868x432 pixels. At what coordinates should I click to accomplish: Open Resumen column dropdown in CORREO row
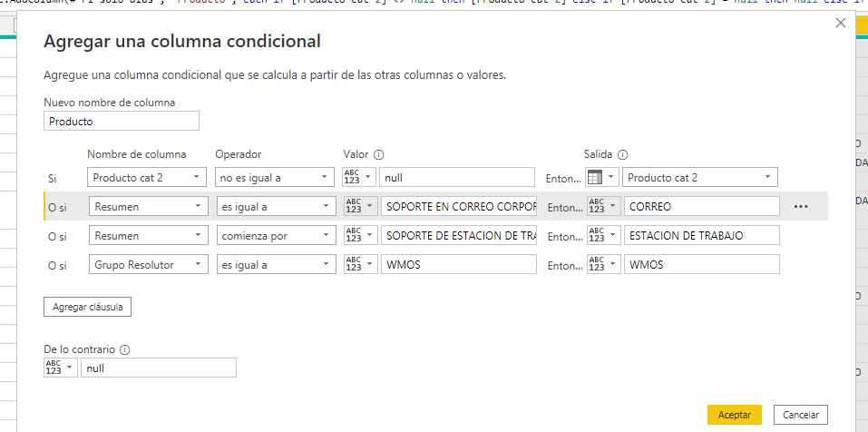[149, 206]
